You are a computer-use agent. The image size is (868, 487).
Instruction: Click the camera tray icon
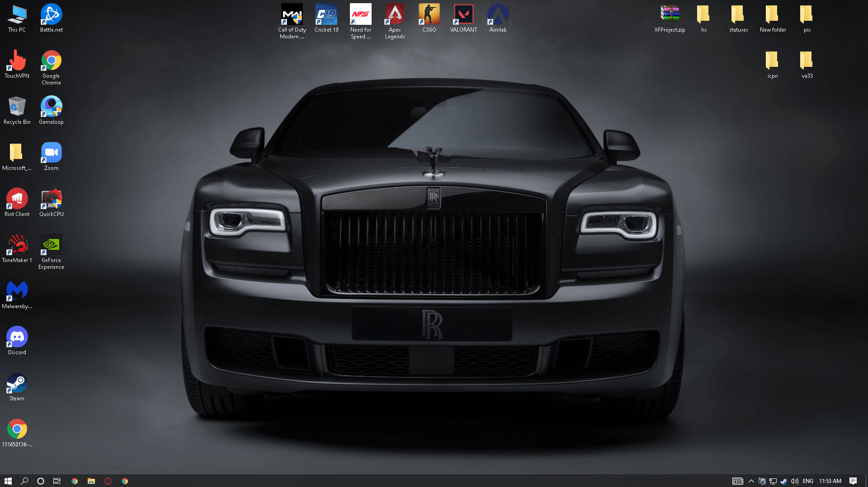pos(762,481)
